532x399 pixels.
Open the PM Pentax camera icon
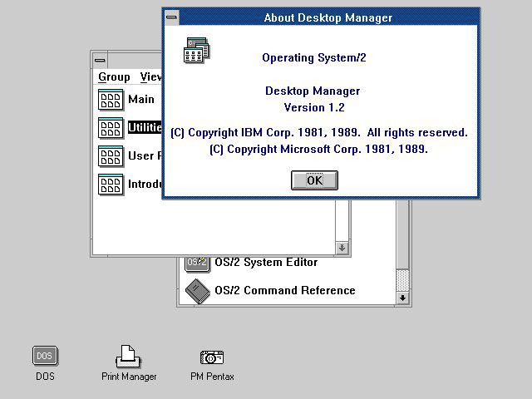pos(212,357)
